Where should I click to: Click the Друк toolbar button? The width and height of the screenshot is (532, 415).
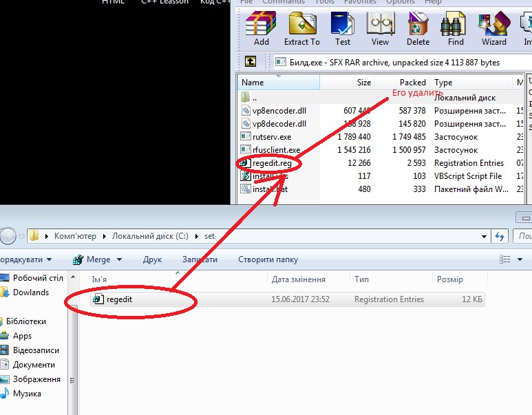point(152,259)
